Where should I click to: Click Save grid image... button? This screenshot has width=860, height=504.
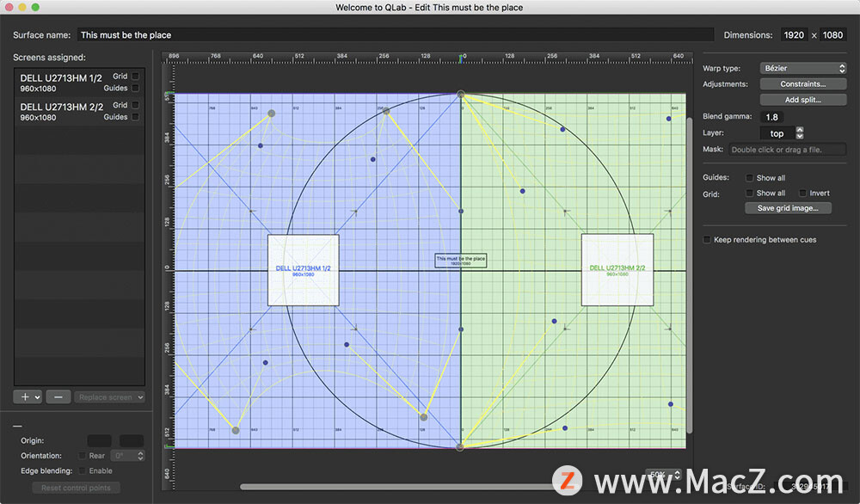pos(788,208)
